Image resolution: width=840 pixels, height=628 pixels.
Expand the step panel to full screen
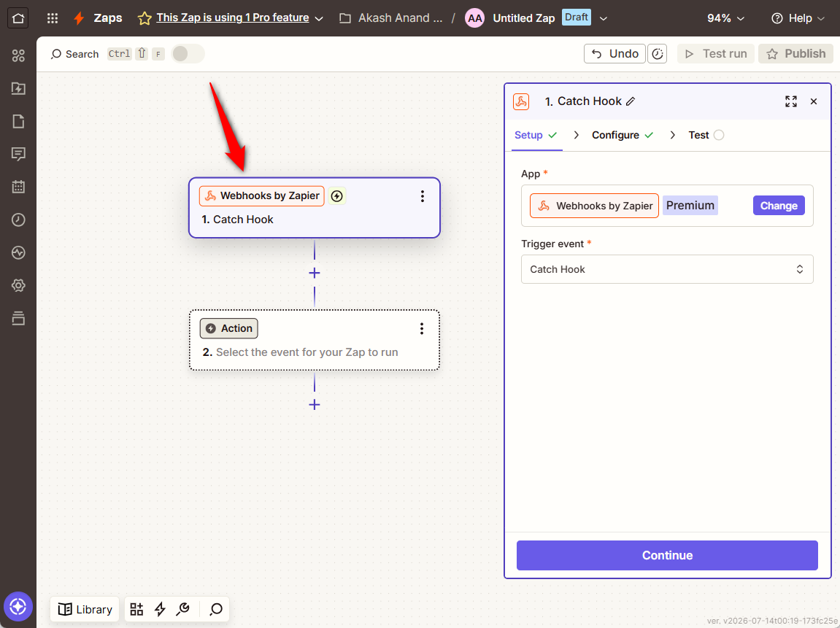[x=790, y=101]
